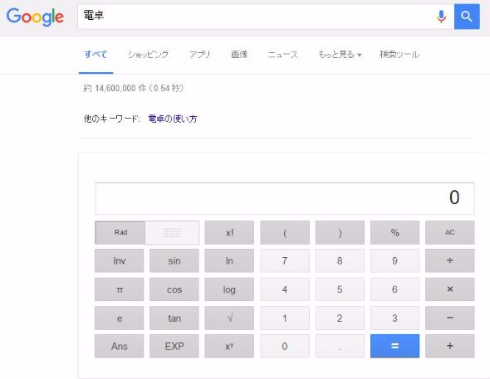Click the number 6 key
The image size is (490, 379).
point(395,289)
